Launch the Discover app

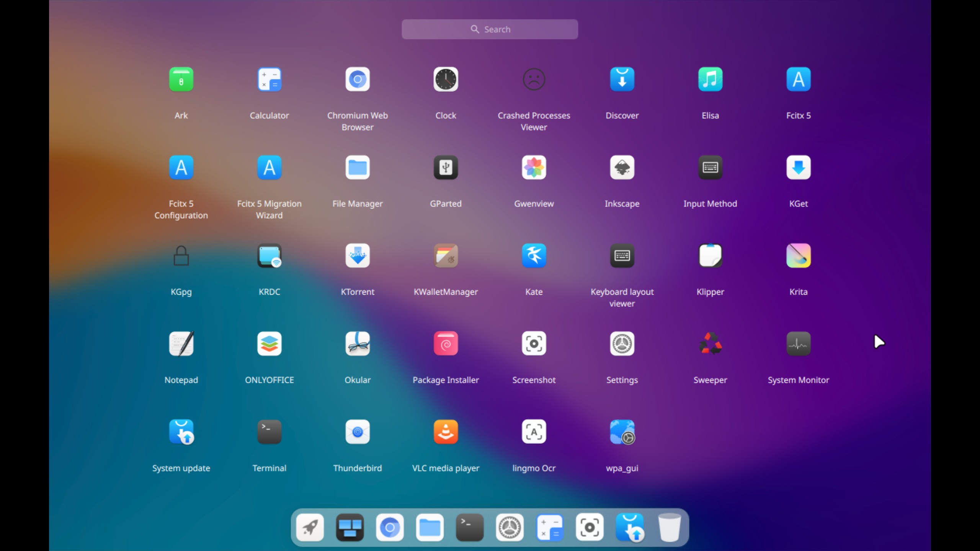click(622, 80)
